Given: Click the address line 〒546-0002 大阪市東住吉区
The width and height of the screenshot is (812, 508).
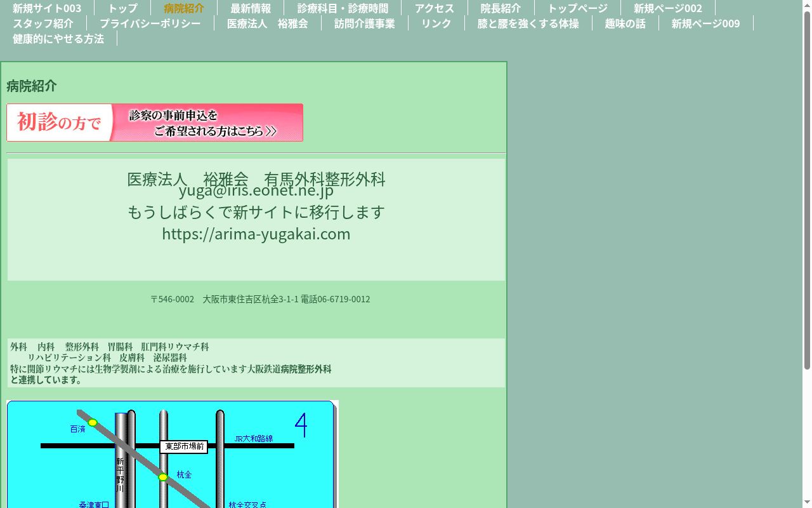Looking at the screenshot, I should coord(260,299).
